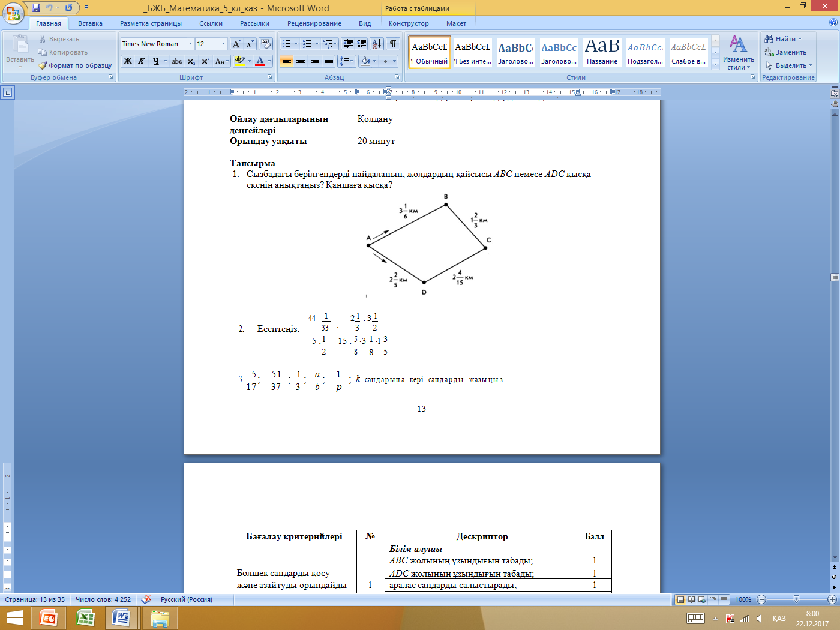Open the Times New Roman font dropdown
The height and width of the screenshot is (630, 840).
(190, 44)
